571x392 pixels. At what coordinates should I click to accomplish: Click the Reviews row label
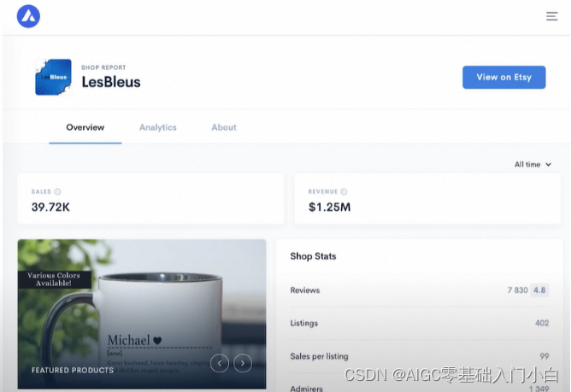305,290
